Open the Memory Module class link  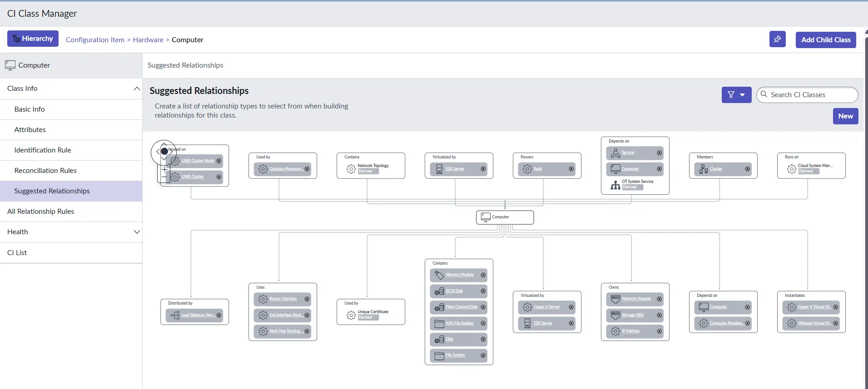pyautogui.click(x=460, y=275)
